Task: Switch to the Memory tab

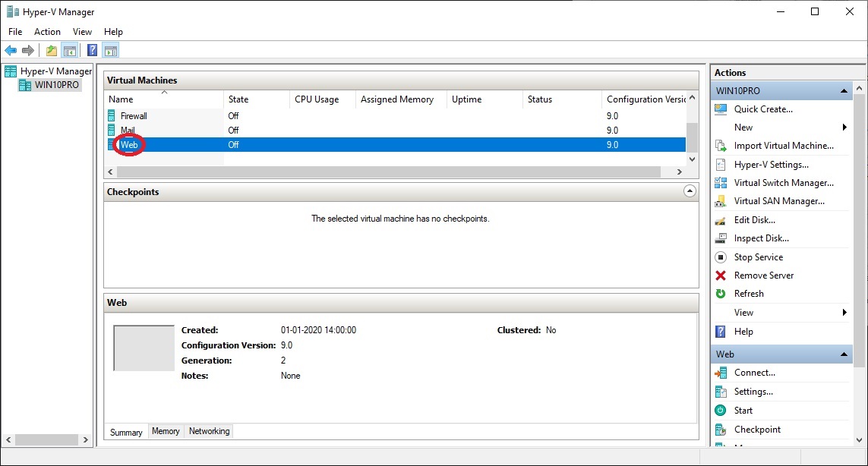Action: (166, 431)
